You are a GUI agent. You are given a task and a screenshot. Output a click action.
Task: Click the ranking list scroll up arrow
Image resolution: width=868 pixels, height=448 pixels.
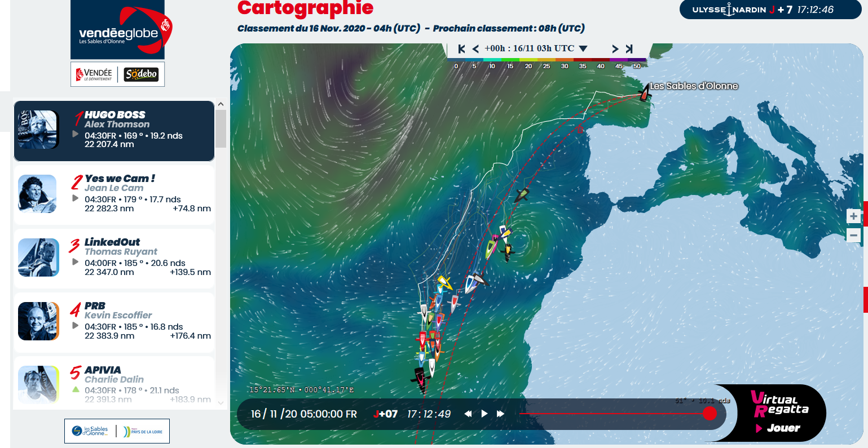point(221,104)
